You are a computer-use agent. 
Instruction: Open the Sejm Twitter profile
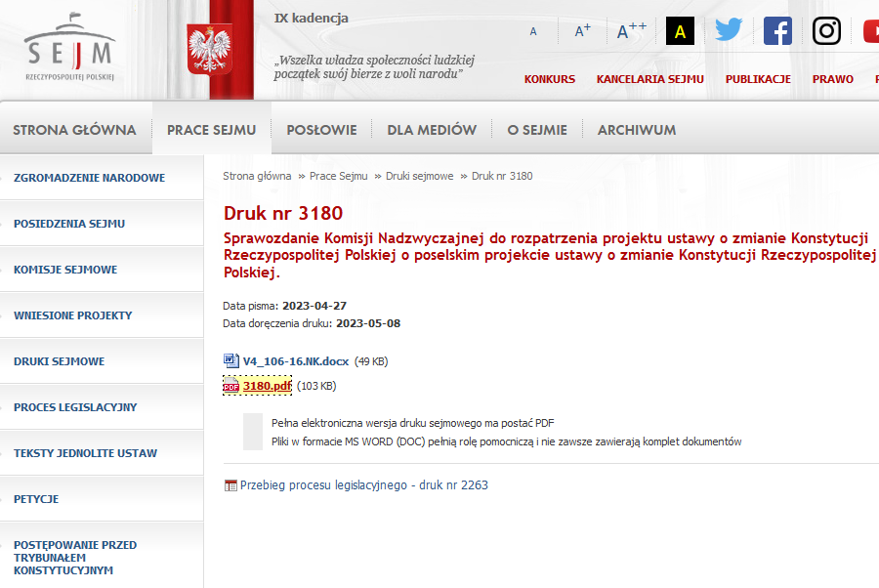click(729, 30)
